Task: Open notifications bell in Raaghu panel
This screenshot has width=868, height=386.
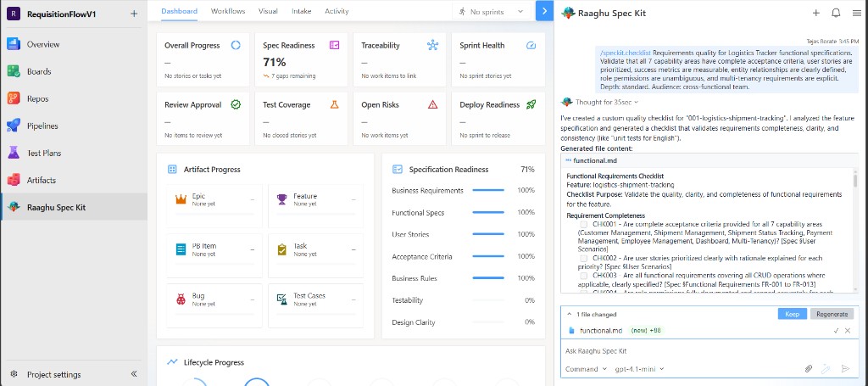Action: [x=837, y=14]
